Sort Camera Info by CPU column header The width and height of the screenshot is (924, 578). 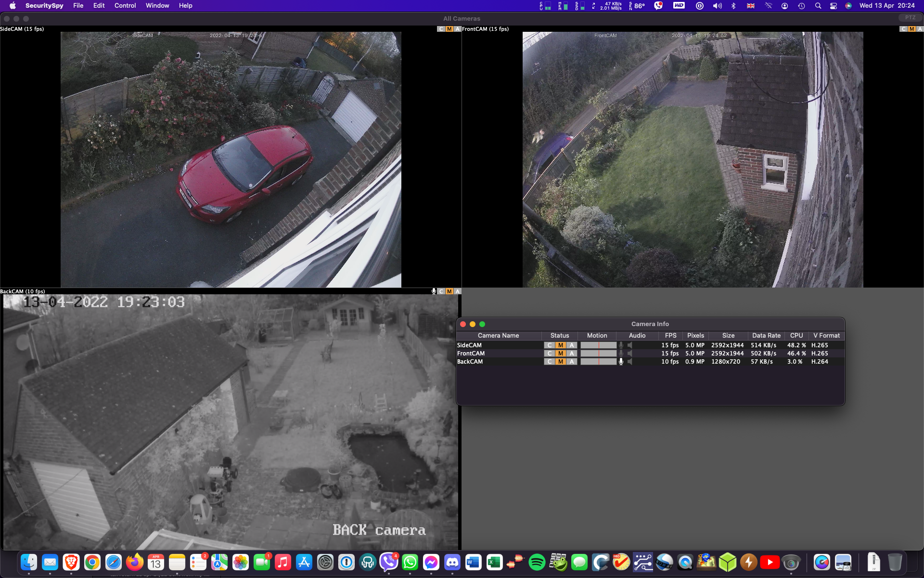point(796,336)
